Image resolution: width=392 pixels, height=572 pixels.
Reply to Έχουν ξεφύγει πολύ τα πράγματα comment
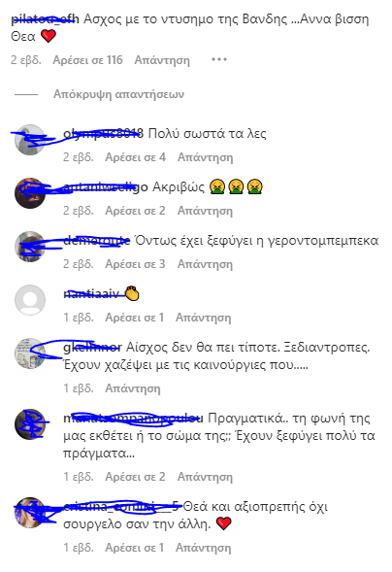[x=205, y=477]
